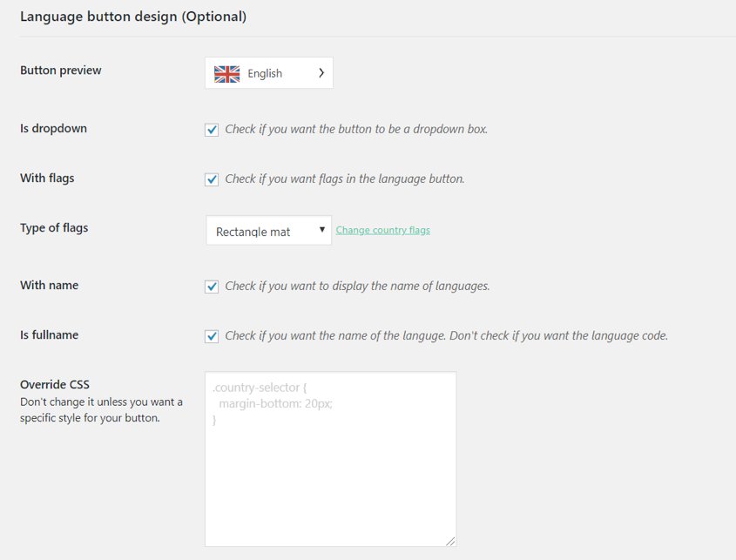Click the Is dropdown setting label
The height and width of the screenshot is (560, 736).
click(53, 129)
